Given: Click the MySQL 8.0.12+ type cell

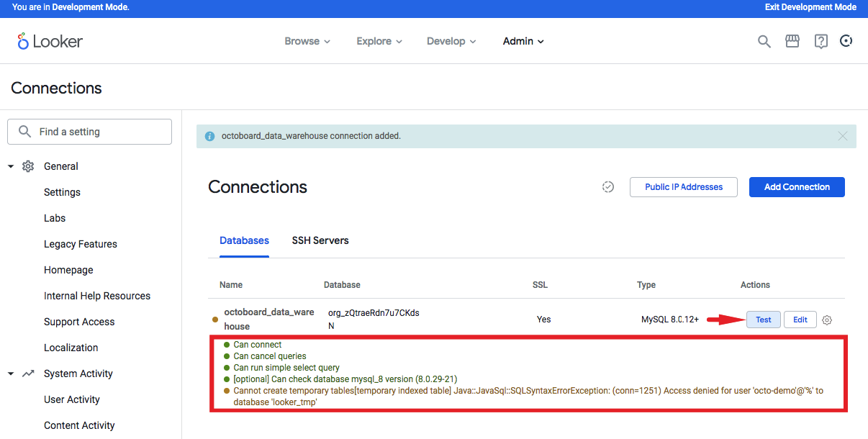Looking at the screenshot, I should click(670, 320).
